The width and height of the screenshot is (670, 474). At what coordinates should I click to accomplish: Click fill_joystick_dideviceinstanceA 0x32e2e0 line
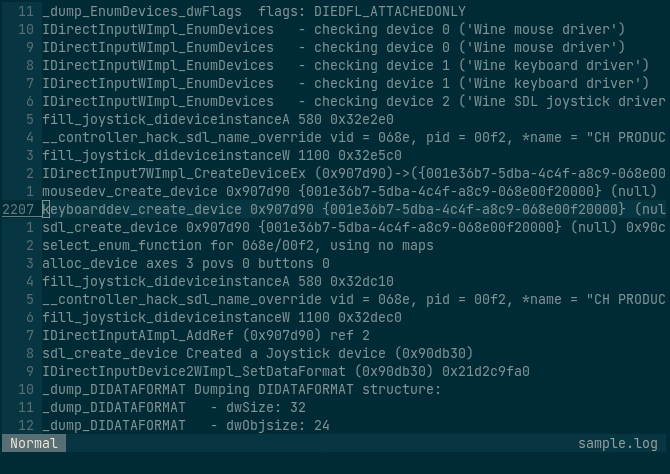click(218, 119)
